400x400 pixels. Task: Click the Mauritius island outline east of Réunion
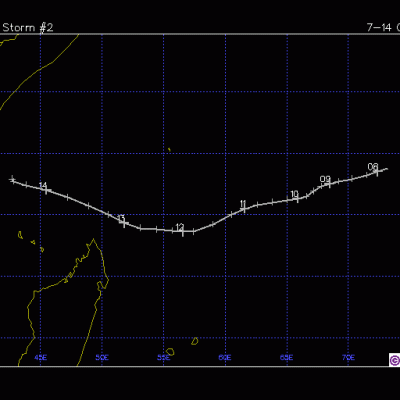coord(195,341)
